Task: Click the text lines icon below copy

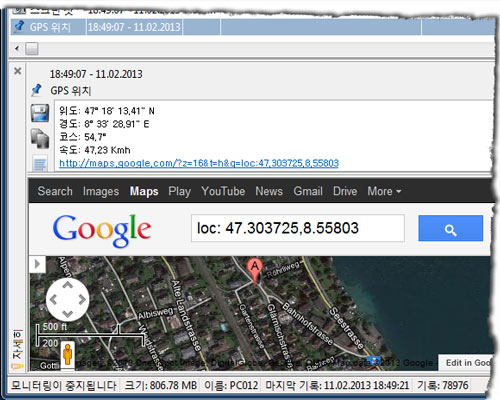Action: [40, 164]
